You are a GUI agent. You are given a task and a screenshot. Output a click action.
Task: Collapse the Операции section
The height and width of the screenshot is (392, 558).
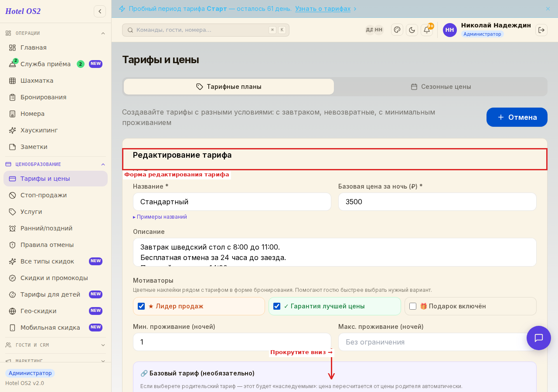point(55,33)
